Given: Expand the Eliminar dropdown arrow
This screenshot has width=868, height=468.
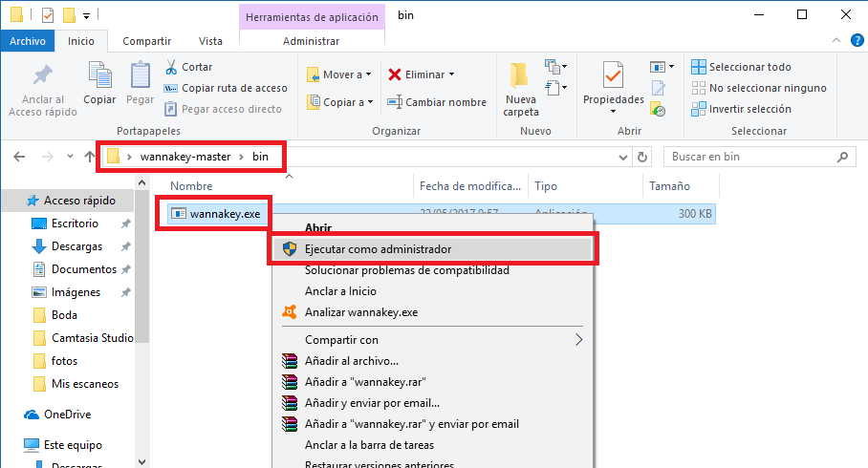Looking at the screenshot, I should pos(452,74).
